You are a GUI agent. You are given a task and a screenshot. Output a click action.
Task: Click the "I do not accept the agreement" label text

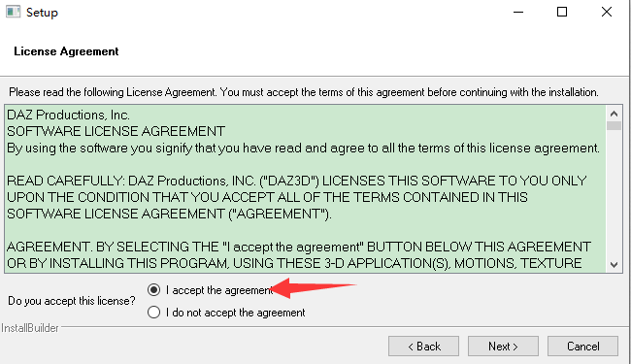(236, 313)
